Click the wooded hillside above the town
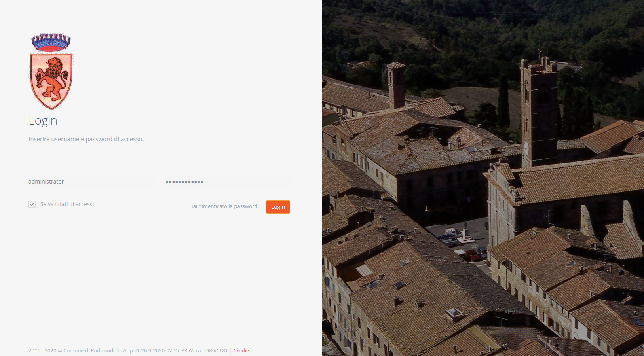The height and width of the screenshot is (356, 644). (x=455, y=32)
